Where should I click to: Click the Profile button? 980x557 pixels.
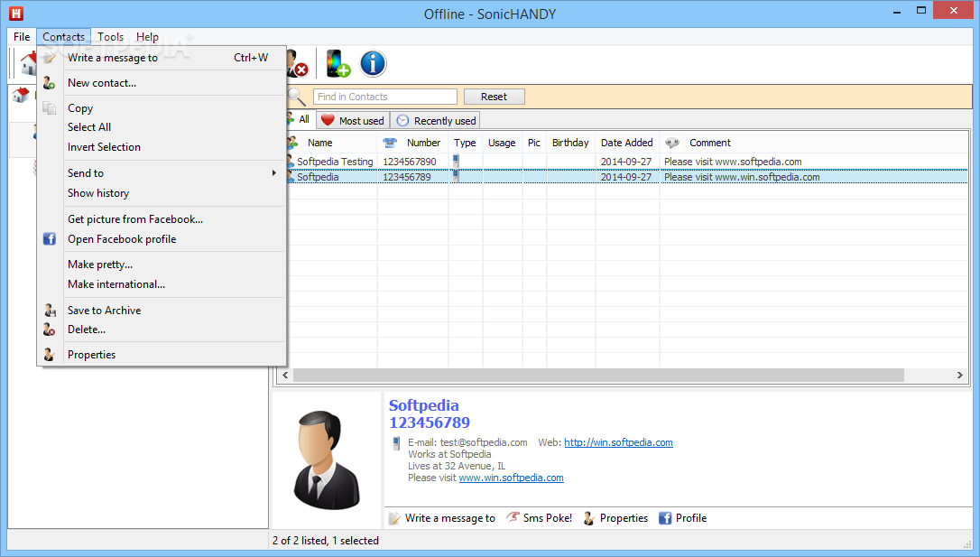[683, 518]
